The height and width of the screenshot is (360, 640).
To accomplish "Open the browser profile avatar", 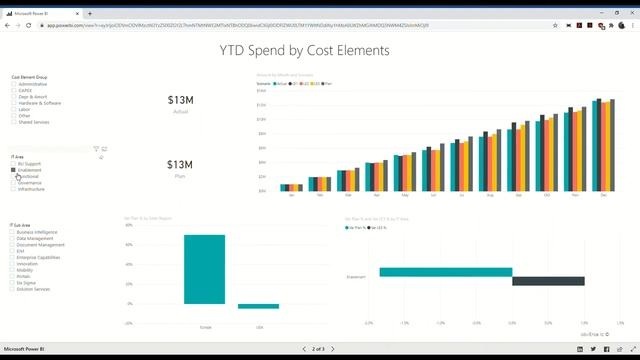I will pyautogui.click(x=622, y=25).
